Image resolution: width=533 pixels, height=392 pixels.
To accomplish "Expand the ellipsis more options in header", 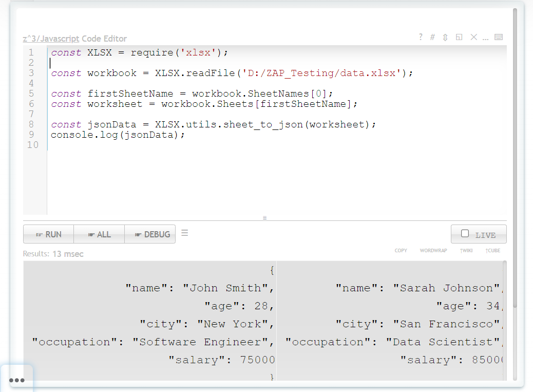I will 485,38.
